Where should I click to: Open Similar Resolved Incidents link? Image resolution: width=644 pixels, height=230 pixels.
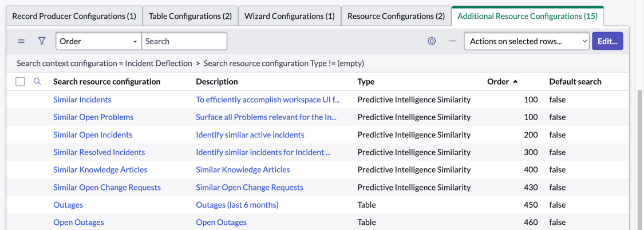click(x=99, y=152)
